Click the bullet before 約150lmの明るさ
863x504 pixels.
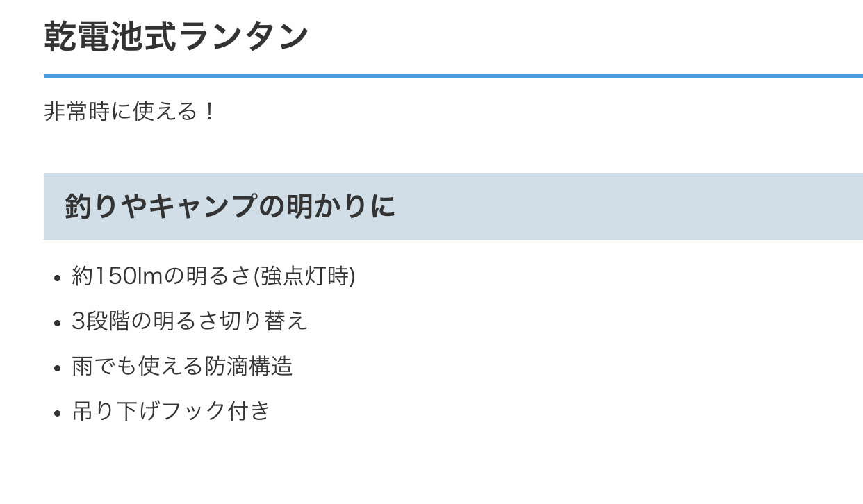58,278
